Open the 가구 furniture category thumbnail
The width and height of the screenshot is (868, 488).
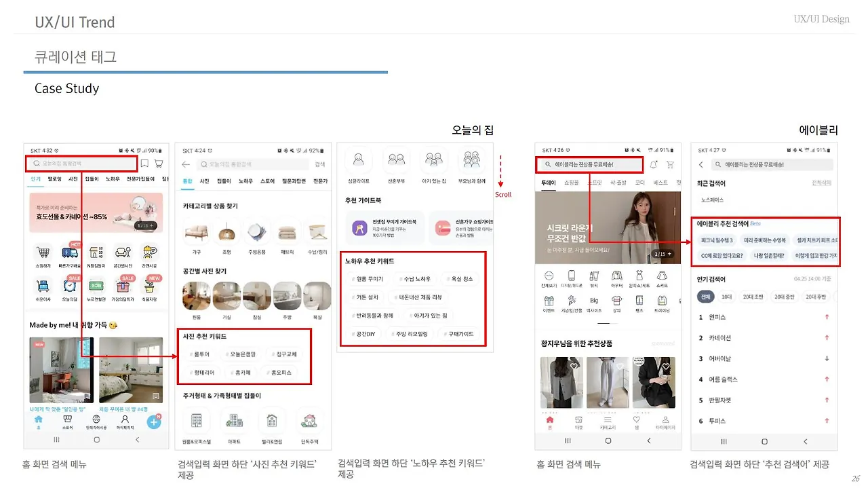pyautogui.click(x=197, y=233)
